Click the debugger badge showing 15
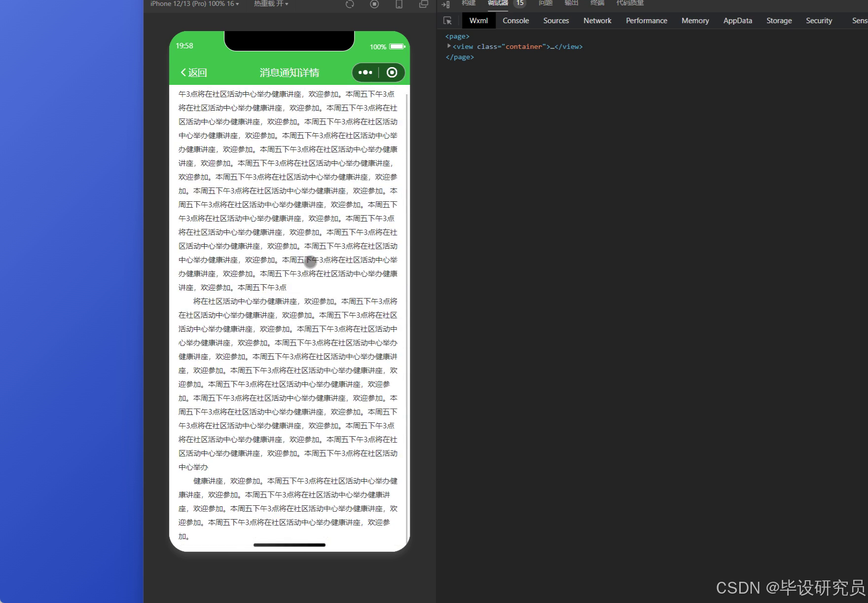The height and width of the screenshot is (603, 868). (x=520, y=3)
